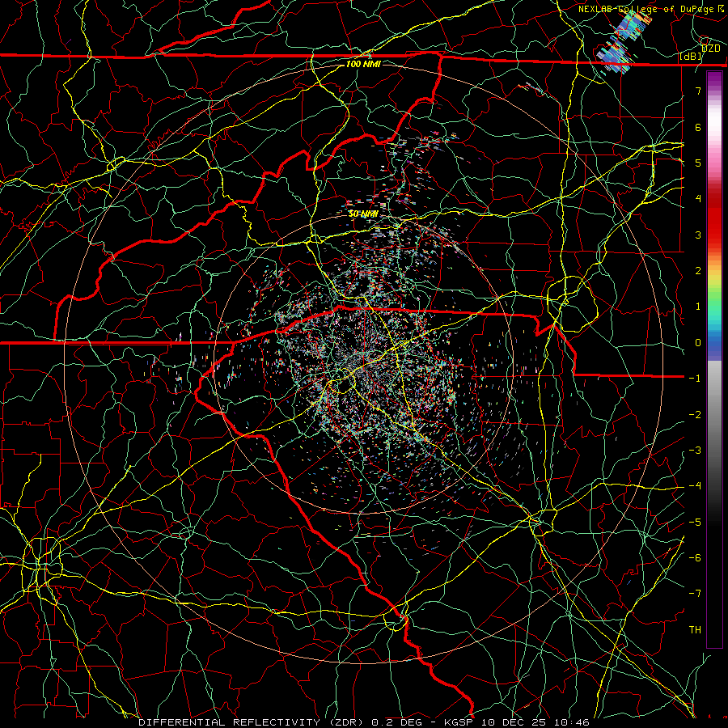
Task: Click the [dB] unit label
Action: (691, 57)
